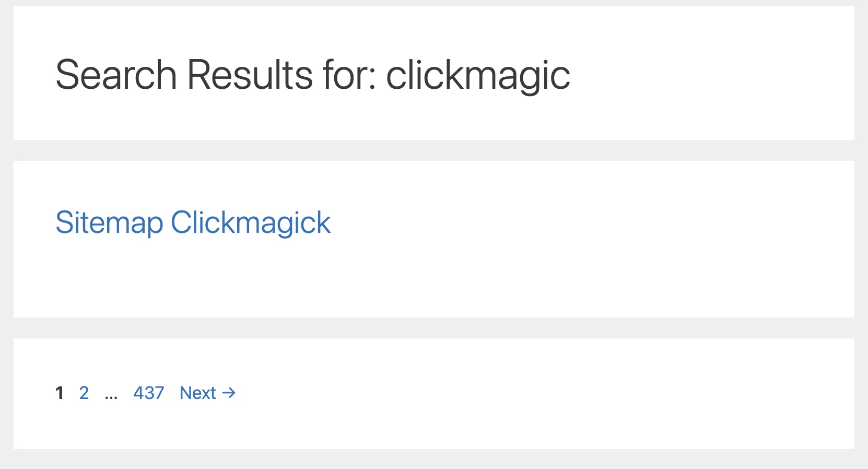This screenshot has height=469, width=868.
Task: Jump to last page 437
Action: [x=149, y=393]
